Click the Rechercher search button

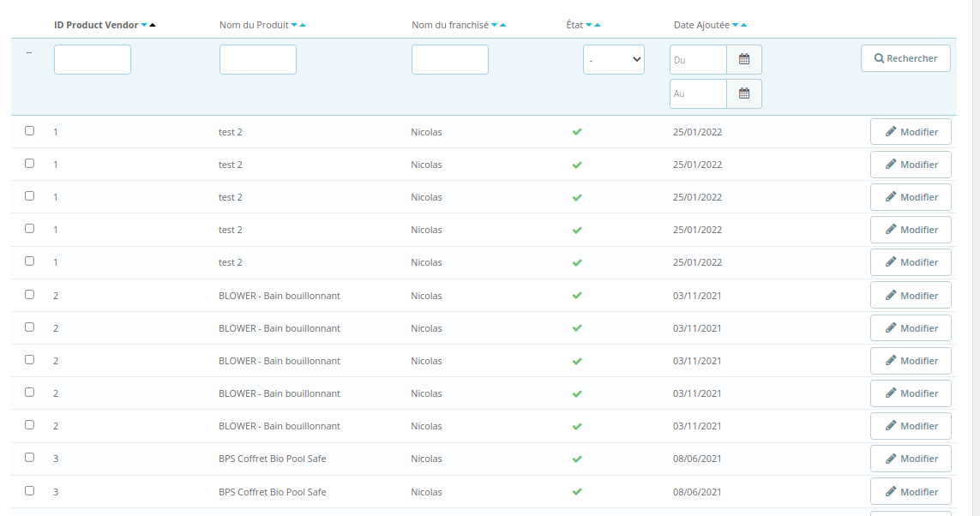(905, 58)
